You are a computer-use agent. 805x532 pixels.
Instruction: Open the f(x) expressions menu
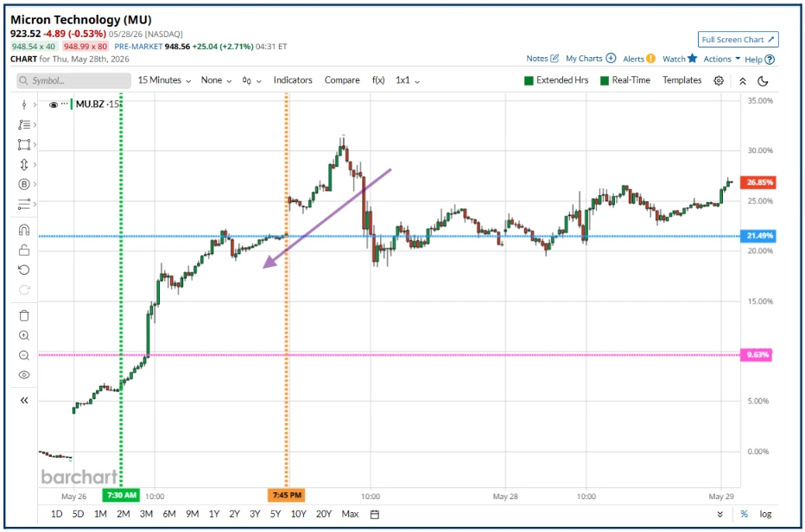click(378, 80)
